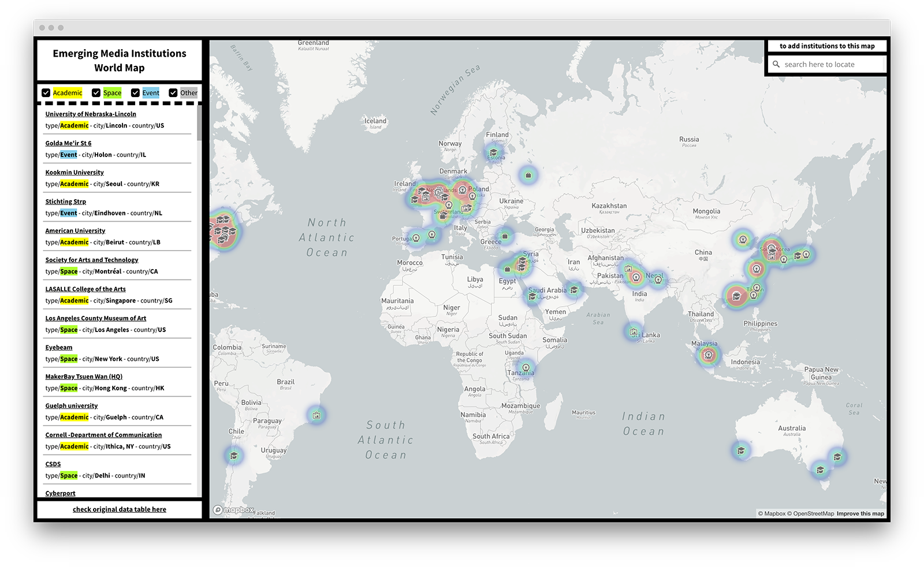Toggle the Space filter checkbox
Image resolution: width=924 pixels, height=570 pixels.
click(96, 93)
